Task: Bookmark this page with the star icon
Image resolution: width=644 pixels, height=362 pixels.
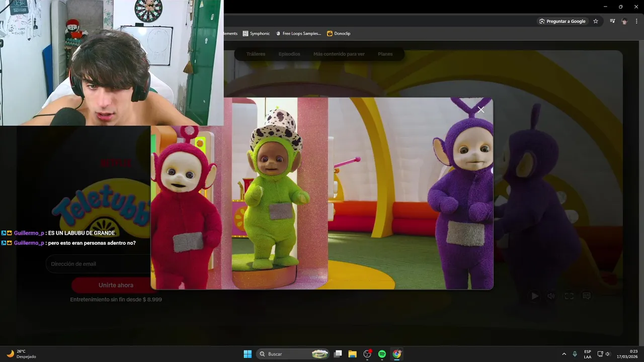Action: click(x=596, y=21)
